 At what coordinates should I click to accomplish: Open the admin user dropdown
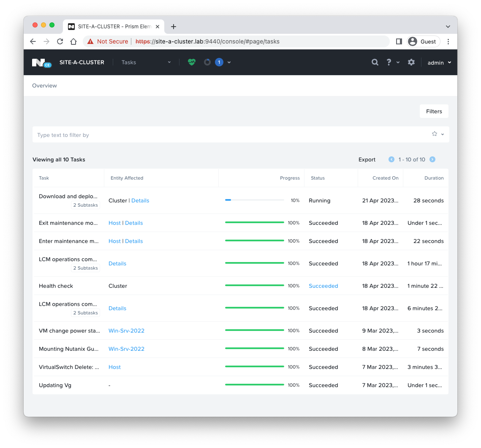click(439, 63)
